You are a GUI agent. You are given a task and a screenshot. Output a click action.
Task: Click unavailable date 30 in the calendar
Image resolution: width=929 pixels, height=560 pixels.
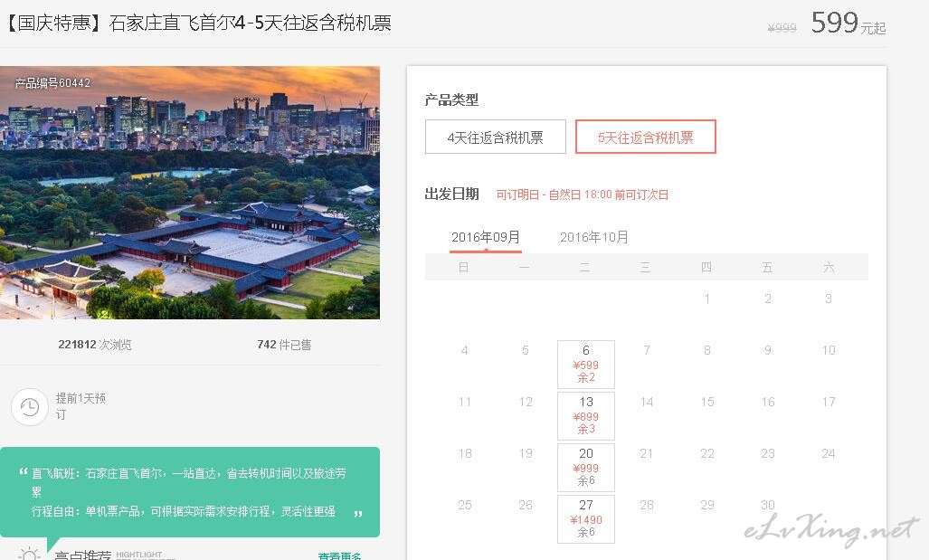[768, 505]
